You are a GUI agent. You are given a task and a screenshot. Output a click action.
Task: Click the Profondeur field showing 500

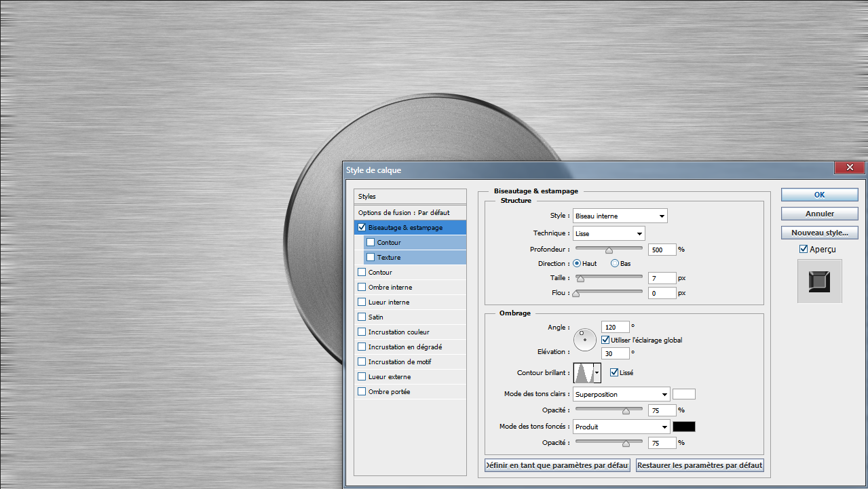click(662, 250)
